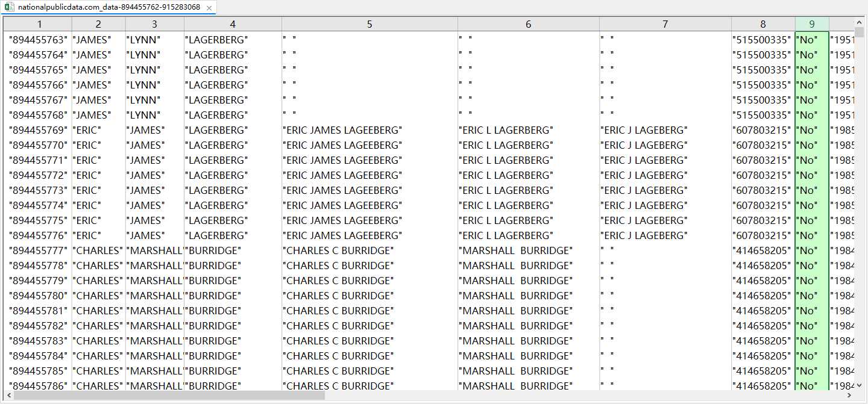The width and height of the screenshot is (868, 404).
Task: Select the highlighted column header 9
Action: 812,24
